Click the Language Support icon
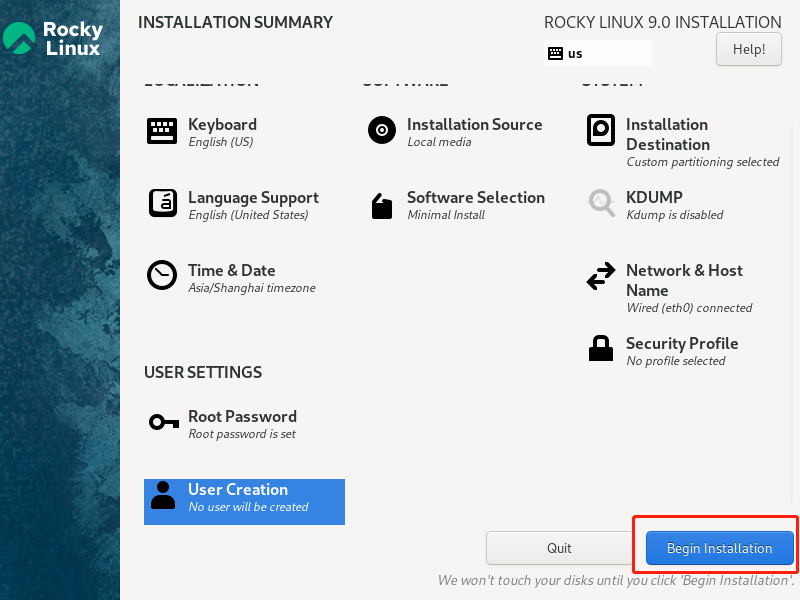The height and width of the screenshot is (600, 800). [x=163, y=203]
